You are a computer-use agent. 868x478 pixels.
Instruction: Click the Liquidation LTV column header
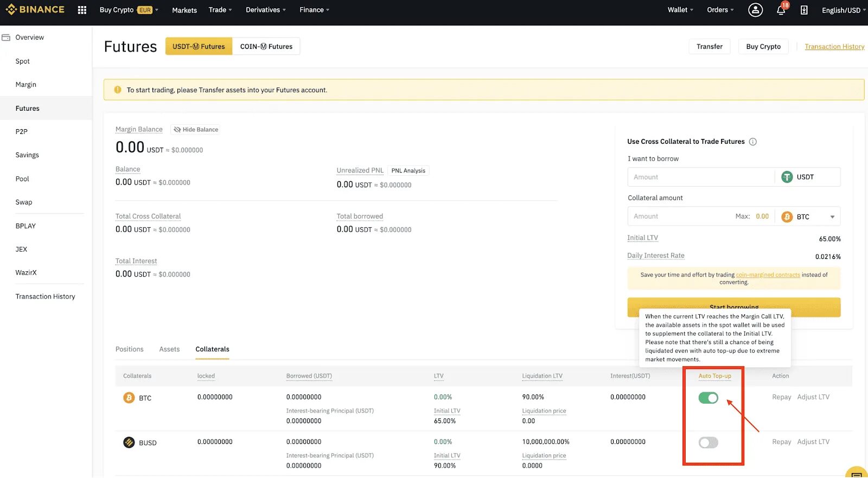[x=542, y=375]
